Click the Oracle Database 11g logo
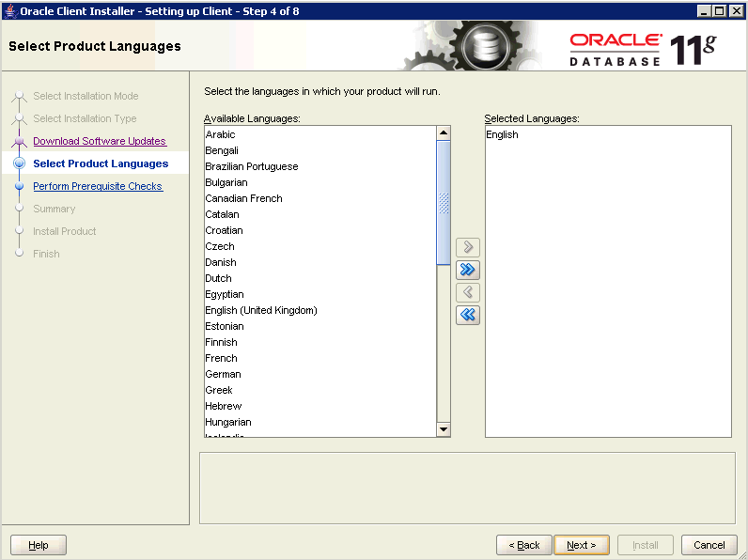 point(642,49)
